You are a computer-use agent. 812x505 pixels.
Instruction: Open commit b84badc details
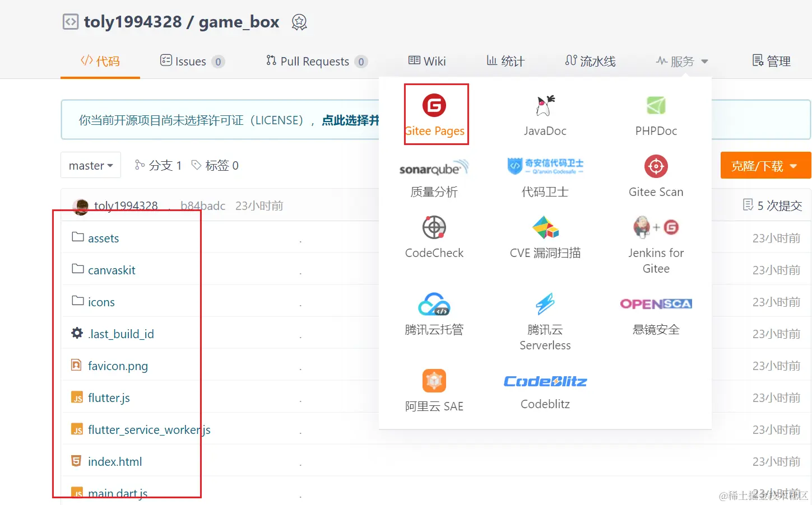click(x=203, y=206)
